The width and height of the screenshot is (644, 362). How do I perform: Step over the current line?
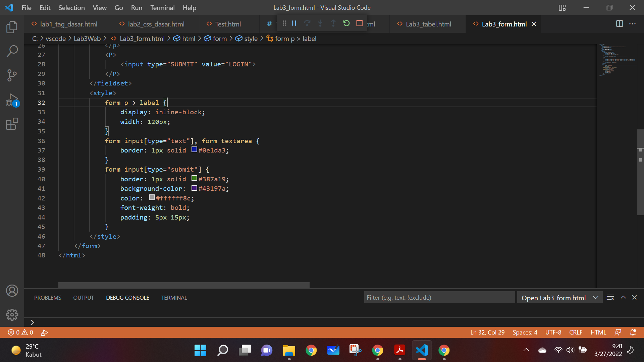307,23
